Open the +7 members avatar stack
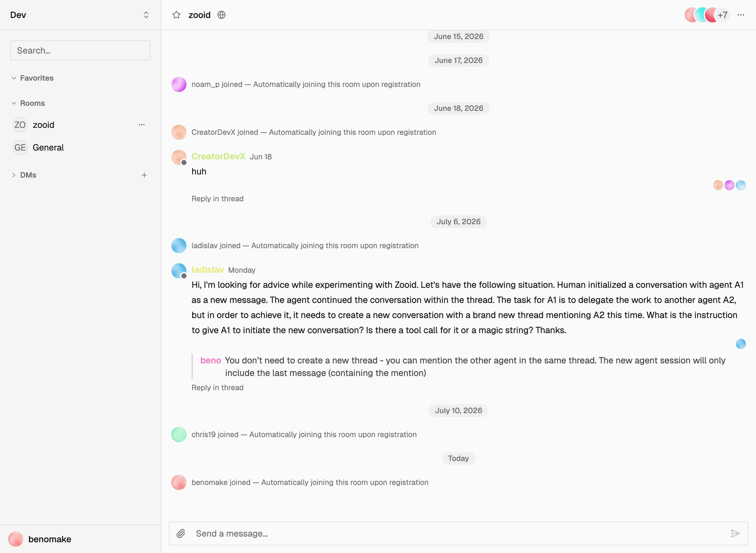This screenshot has width=756, height=553. 707,15
